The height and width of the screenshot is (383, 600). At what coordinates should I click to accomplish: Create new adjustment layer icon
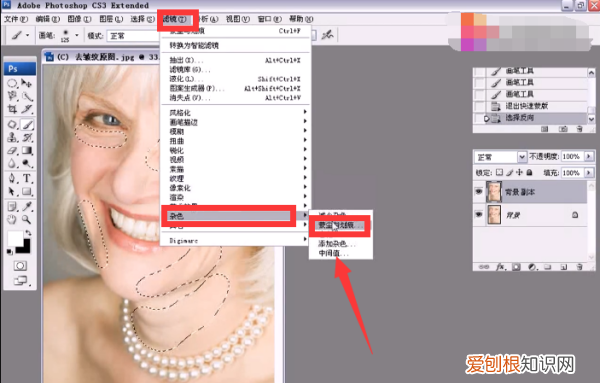pos(532,267)
